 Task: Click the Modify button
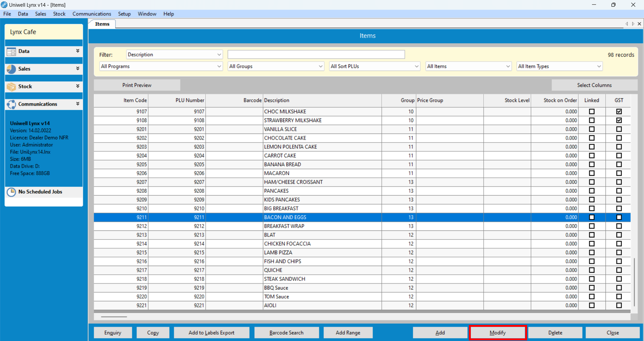coord(498,333)
